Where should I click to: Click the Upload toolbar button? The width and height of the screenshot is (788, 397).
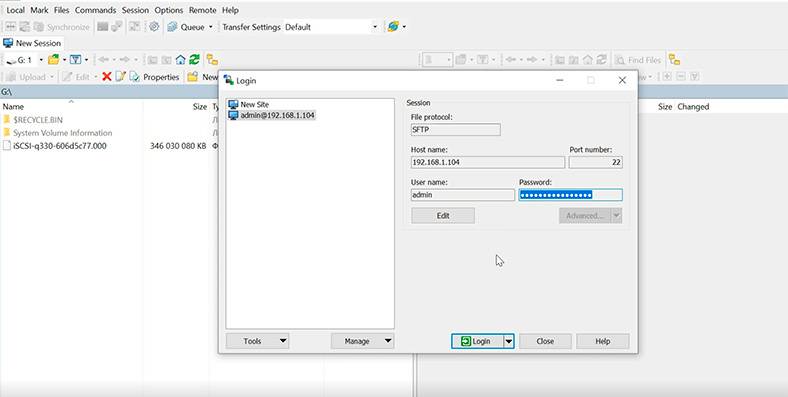(x=27, y=77)
